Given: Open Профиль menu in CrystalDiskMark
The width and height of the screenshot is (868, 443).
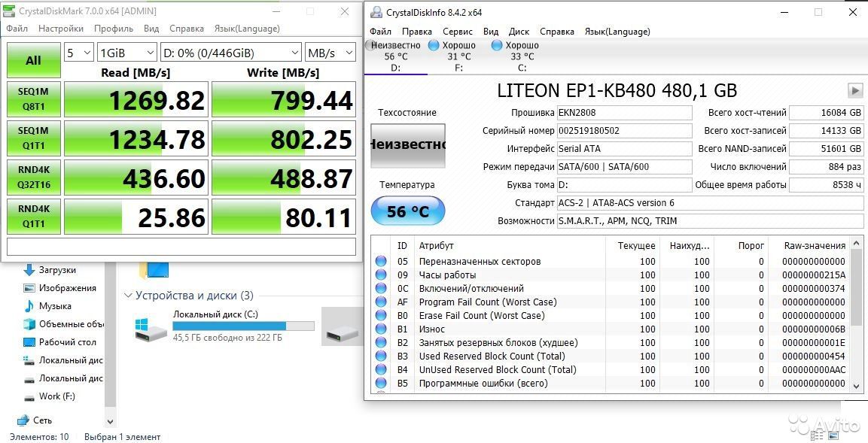Looking at the screenshot, I should point(114,29).
